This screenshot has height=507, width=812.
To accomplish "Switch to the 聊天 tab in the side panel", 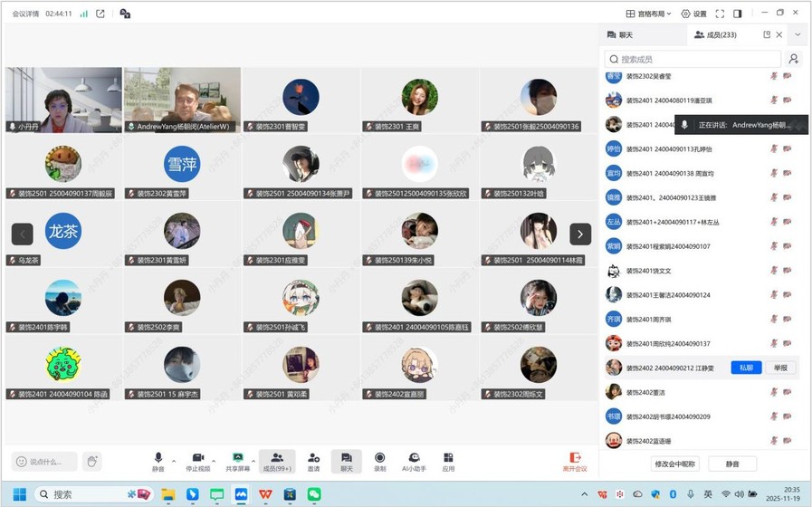I will click(626, 34).
